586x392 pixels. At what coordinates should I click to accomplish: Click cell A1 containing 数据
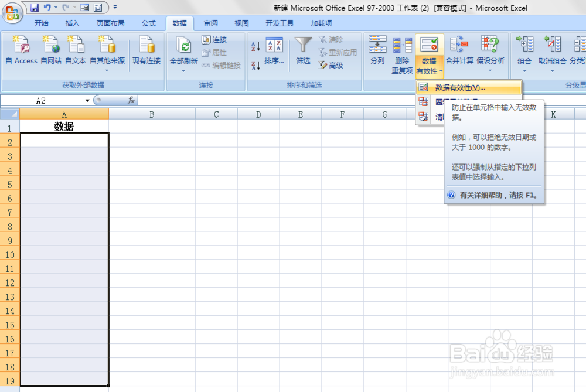click(64, 127)
